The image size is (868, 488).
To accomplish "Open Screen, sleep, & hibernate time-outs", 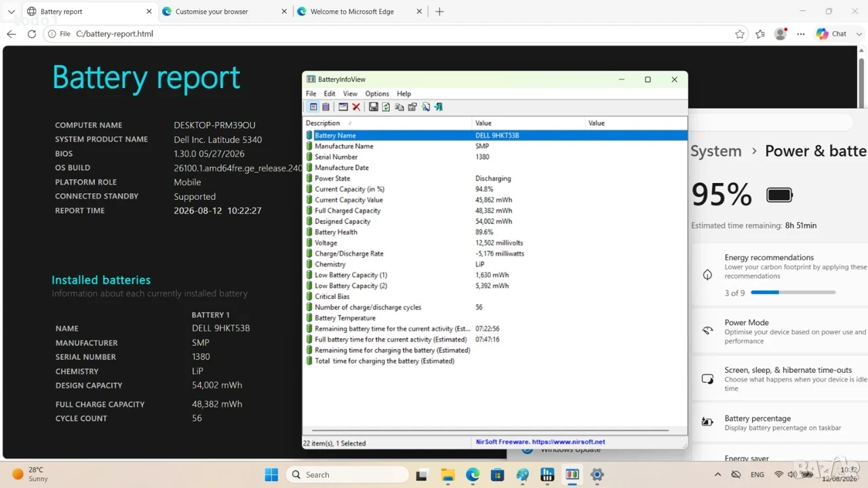I will (x=780, y=379).
